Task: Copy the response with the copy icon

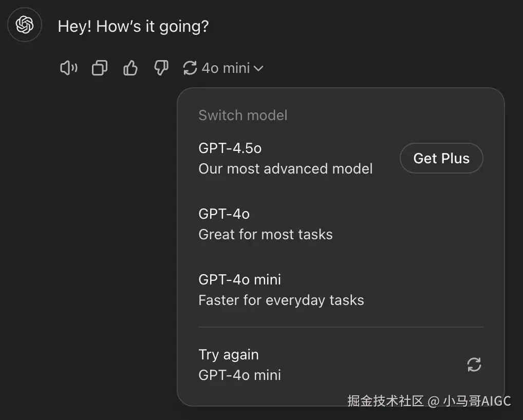Action: [x=99, y=68]
